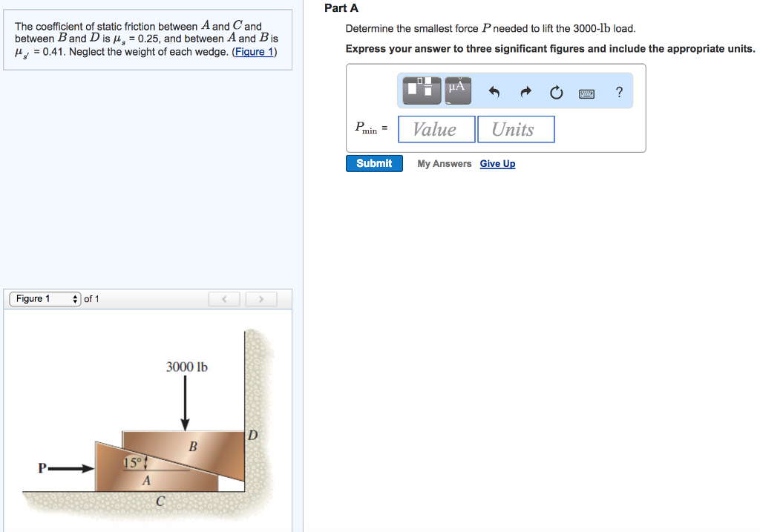This screenshot has height=532, width=760.
Task: Open the keyboard shortcuts icon
Action: [x=586, y=91]
